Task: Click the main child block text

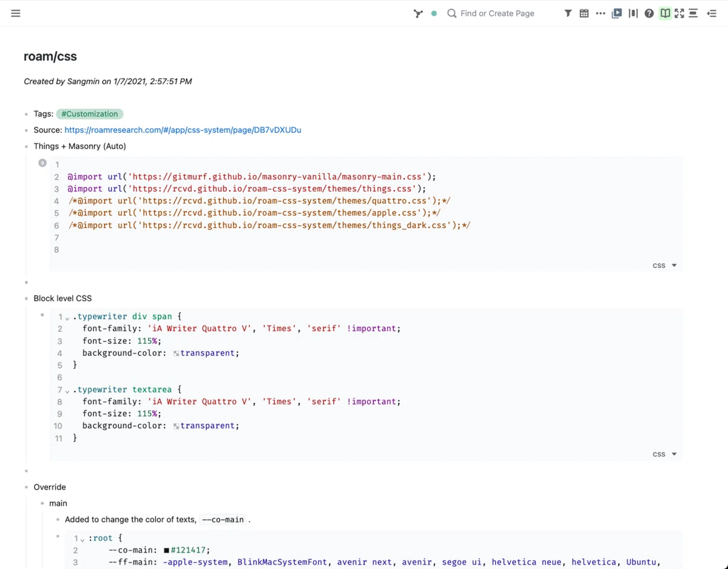Action: [x=58, y=503]
